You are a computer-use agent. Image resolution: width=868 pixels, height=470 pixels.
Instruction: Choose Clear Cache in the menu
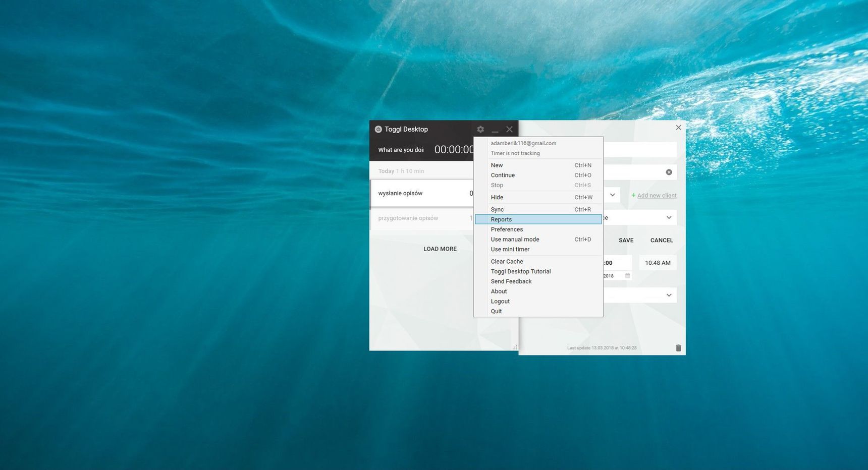pos(538,262)
